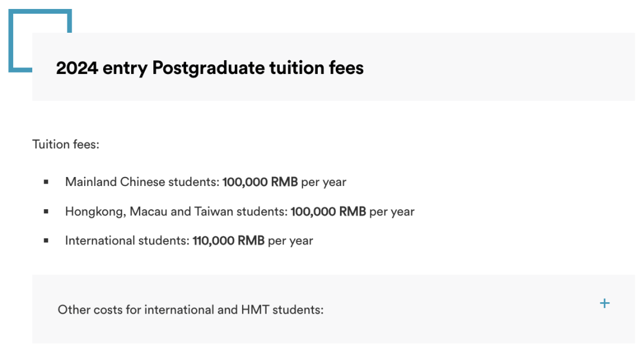Expand the plus icon for other costs
The height and width of the screenshot is (354, 644).
coord(605,303)
